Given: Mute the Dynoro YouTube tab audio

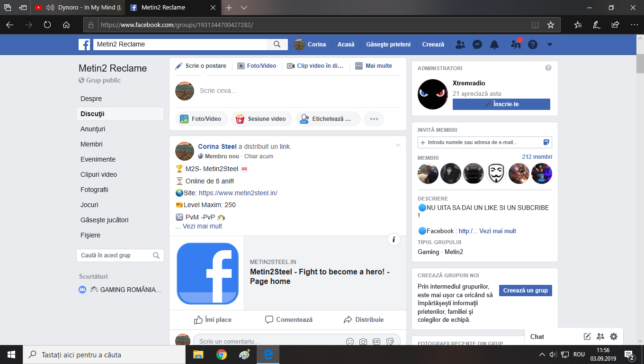Looking at the screenshot, I should (50, 8).
